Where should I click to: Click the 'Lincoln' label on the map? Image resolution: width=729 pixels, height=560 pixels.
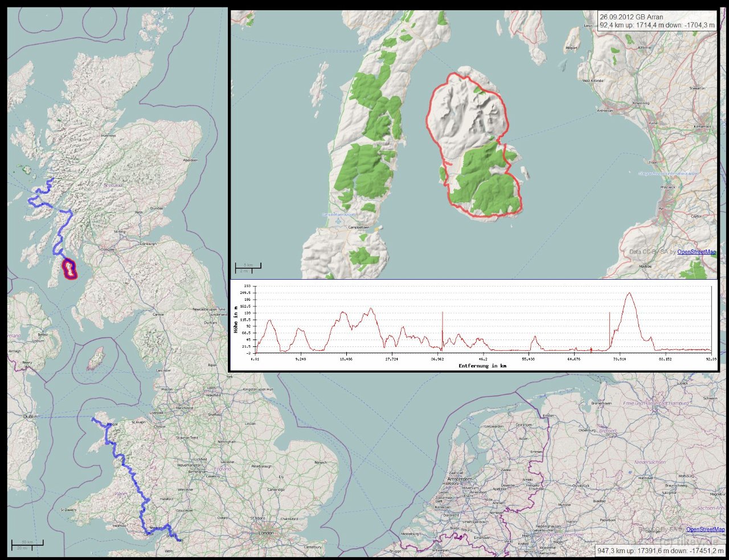[x=249, y=424]
